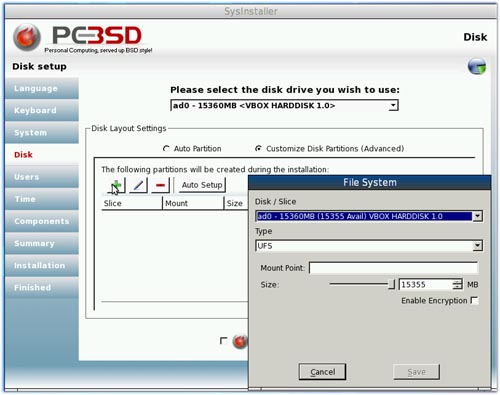The image size is (500, 395).
Task: Go to the Components step in sidebar
Action: 42,221
